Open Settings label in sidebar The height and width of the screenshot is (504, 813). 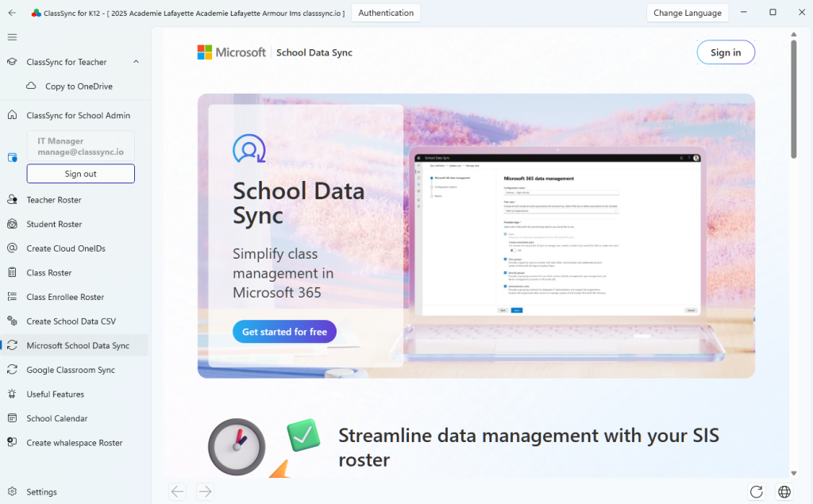[41, 492]
